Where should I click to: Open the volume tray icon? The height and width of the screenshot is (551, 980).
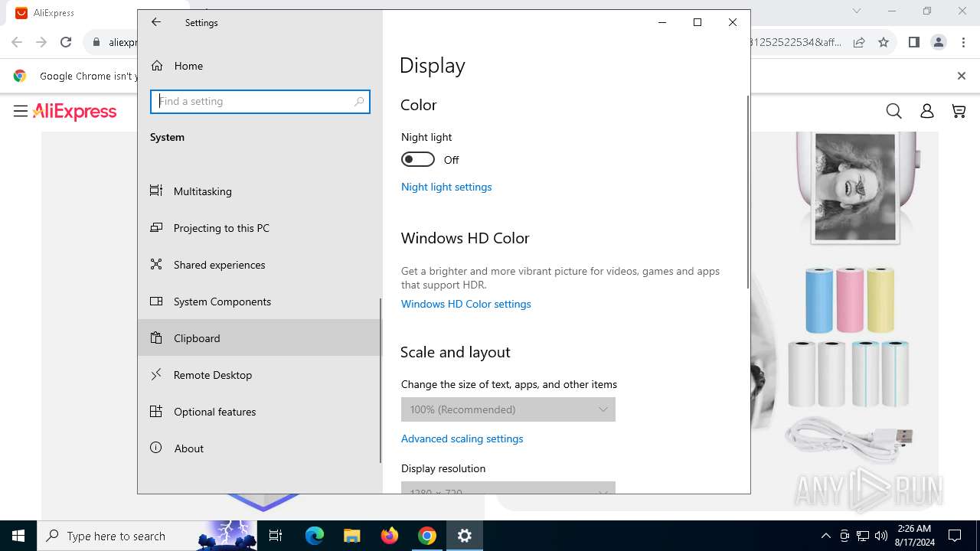tap(881, 536)
